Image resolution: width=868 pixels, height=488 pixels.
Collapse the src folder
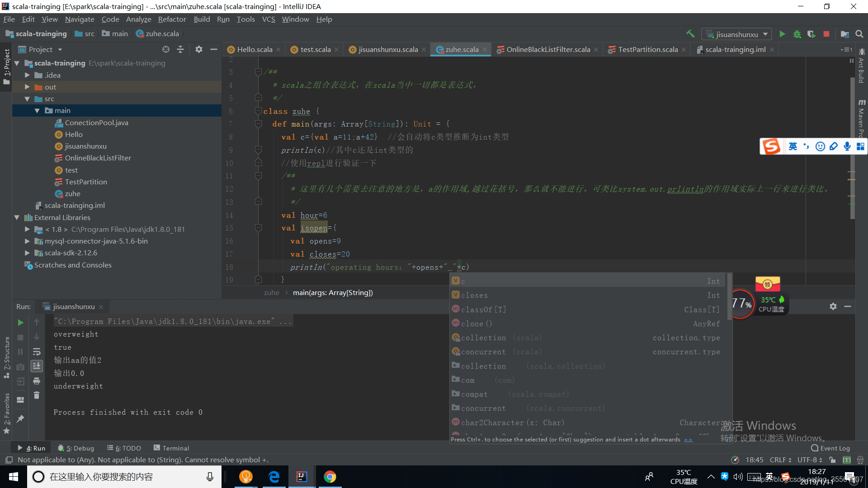coord(27,99)
